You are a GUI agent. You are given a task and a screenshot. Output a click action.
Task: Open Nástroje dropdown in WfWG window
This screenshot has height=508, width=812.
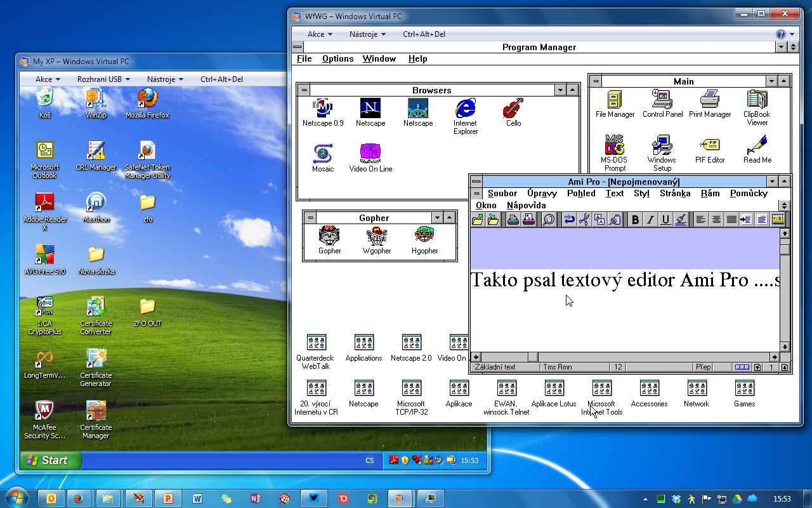coord(367,34)
